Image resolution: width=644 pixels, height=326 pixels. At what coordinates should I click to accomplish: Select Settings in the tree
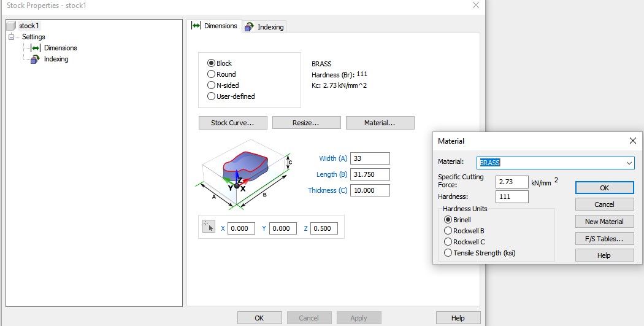33,37
